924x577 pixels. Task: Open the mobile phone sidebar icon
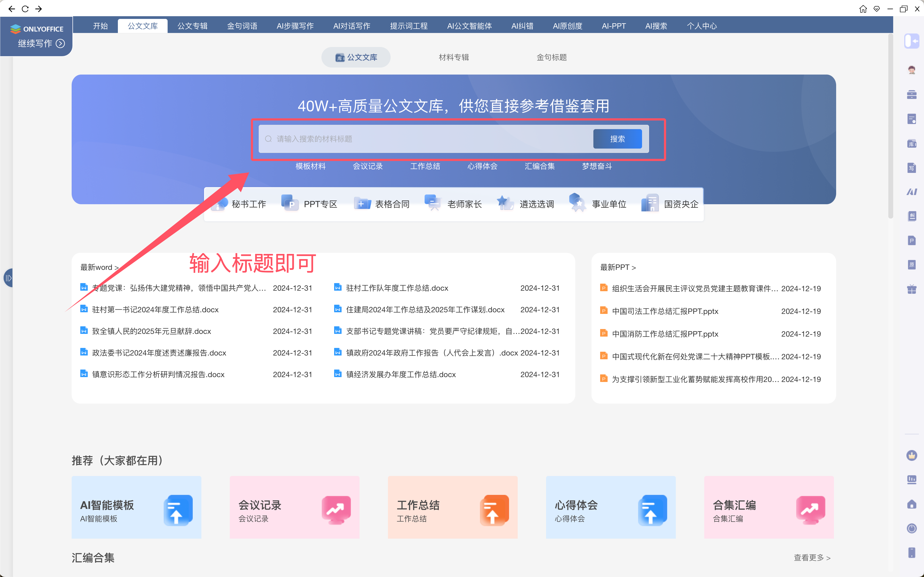coord(912,553)
